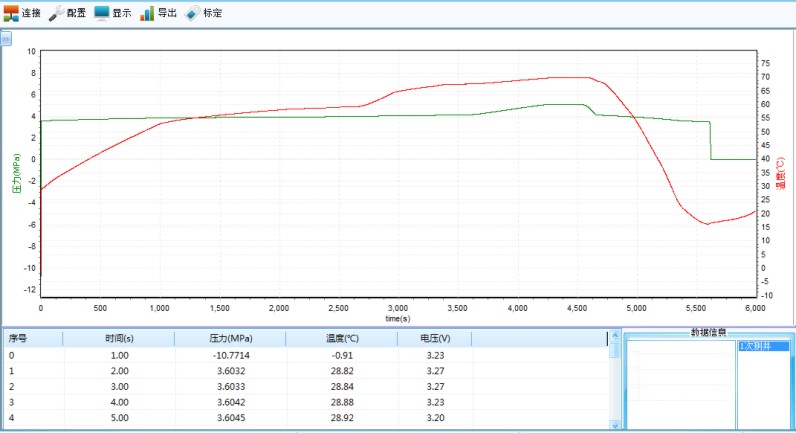Select voltage cell in row 0

[x=436, y=355]
